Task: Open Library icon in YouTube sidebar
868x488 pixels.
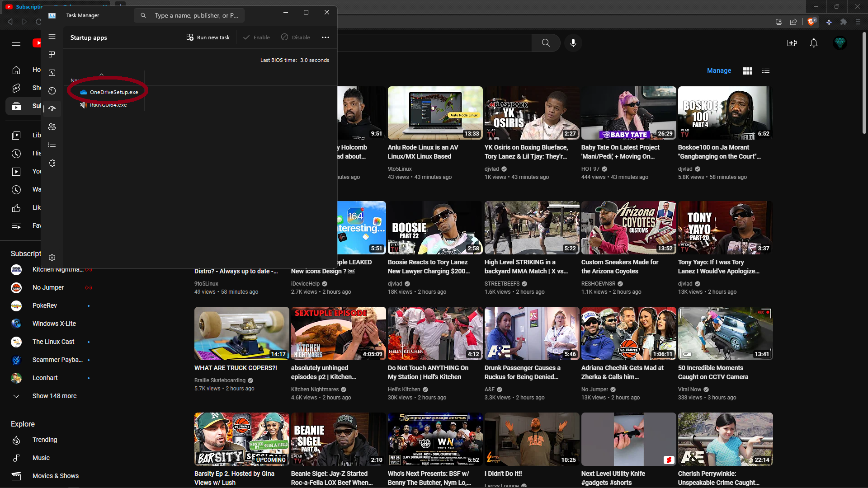Action: (x=16, y=135)
